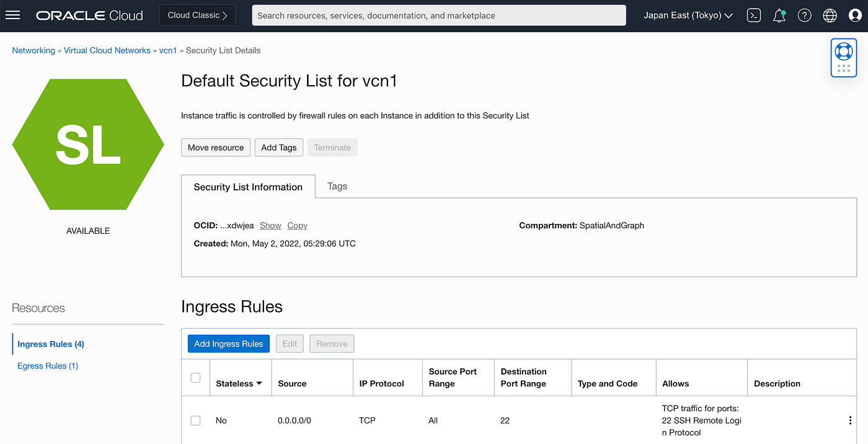Screen dimensions: 868x444
Task: Click the Oracle Cloud logo
Action: (89, 16)
